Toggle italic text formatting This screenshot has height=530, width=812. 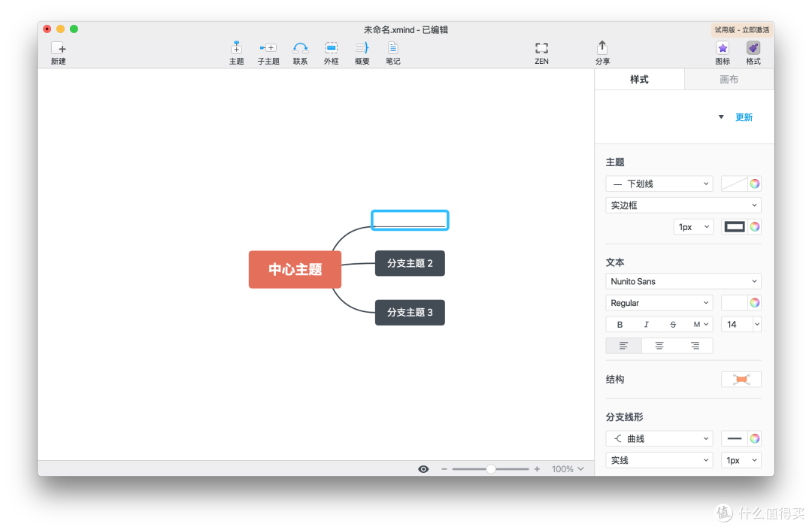point(646,325)
